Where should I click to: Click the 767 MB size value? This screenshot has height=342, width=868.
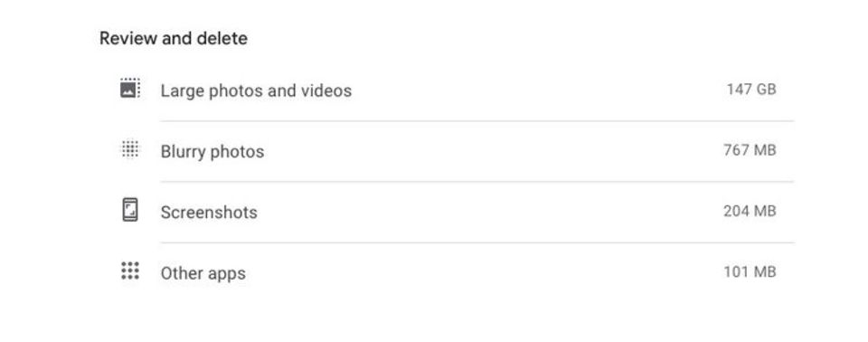coord(750,150)
